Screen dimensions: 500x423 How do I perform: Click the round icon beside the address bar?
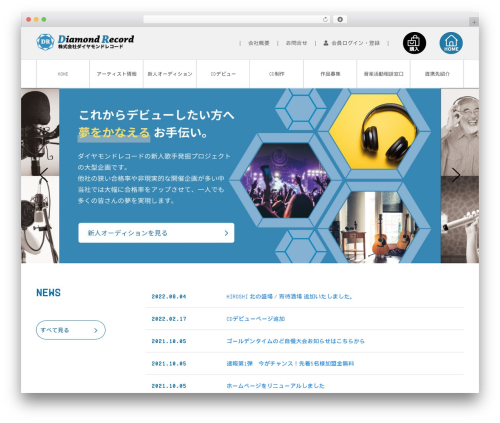[340, 19]
